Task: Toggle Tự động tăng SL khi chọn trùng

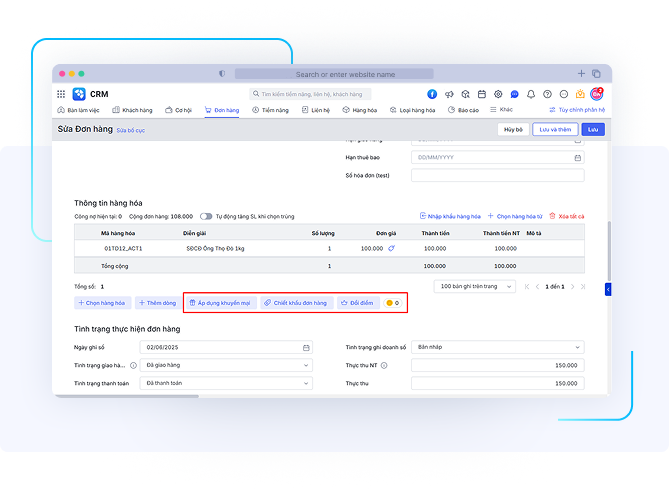Action: (x=206, y=216)
